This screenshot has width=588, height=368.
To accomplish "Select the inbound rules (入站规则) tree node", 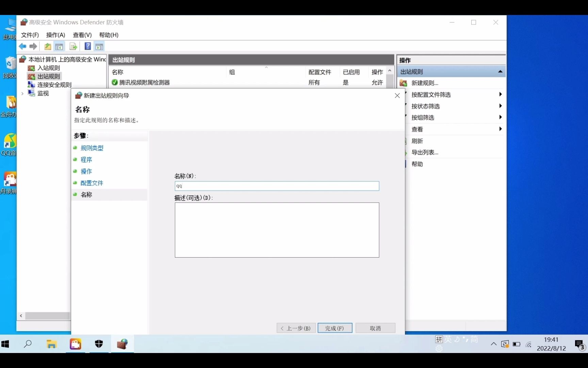I will (49, 68).
